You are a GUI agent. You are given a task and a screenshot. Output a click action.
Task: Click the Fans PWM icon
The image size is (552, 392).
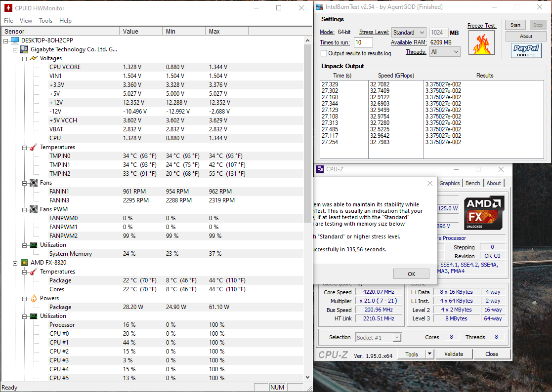point(34,209)
